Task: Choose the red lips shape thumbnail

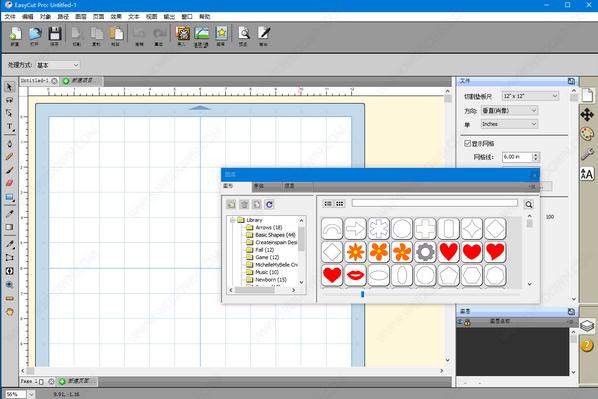Action: coord(355,275)
